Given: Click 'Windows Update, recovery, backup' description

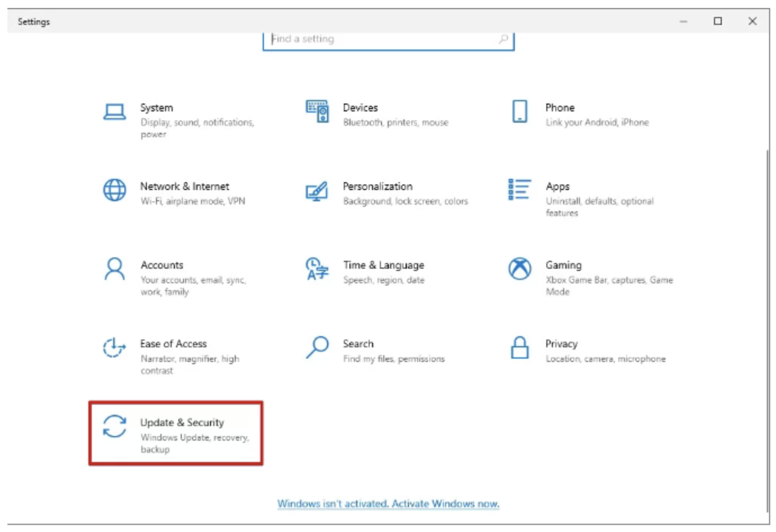Looking at the screenshot, I should click(195, 444).
